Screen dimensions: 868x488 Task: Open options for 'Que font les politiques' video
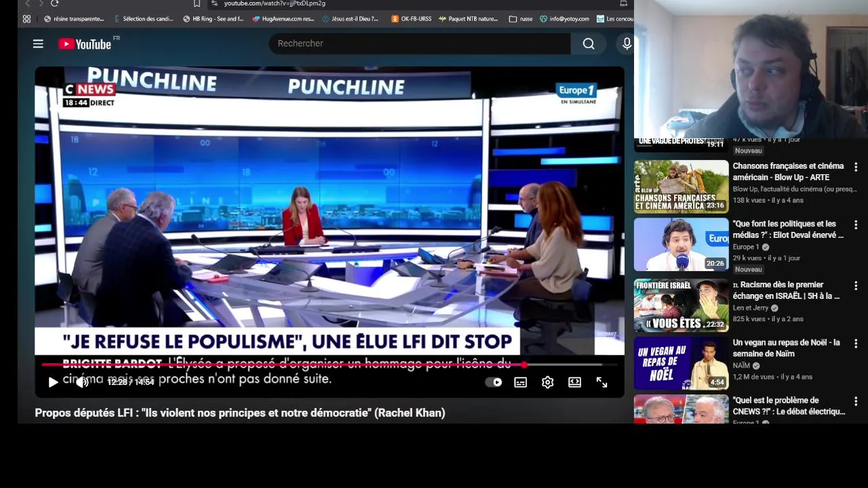[856, 224]
